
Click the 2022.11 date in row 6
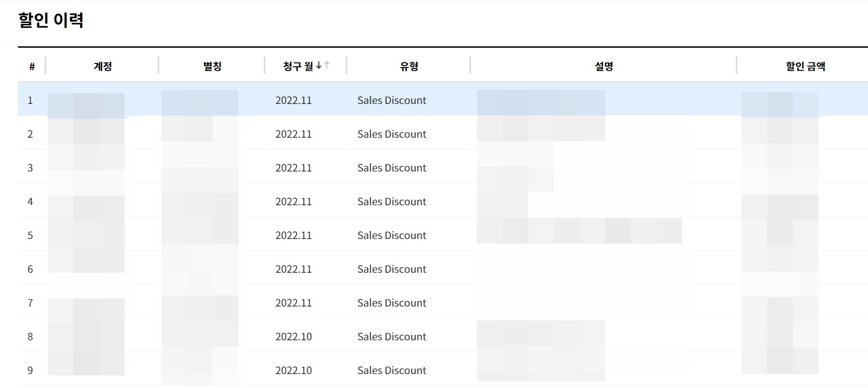[x=293, y=269]
